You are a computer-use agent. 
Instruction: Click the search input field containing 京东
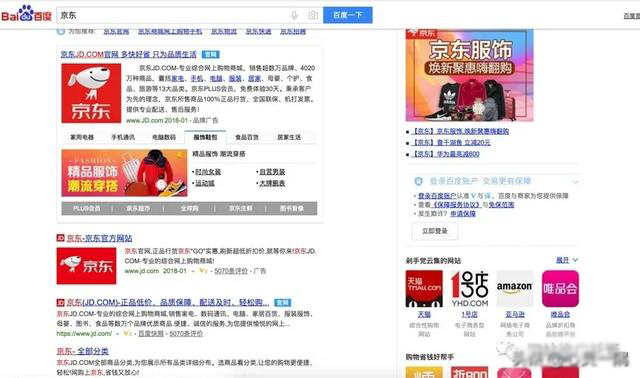pos(171,16)
